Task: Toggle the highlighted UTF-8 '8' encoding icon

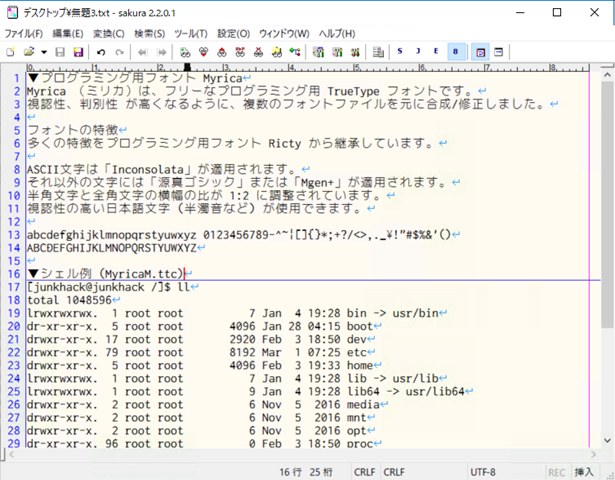Action: [x=456, y=52]
